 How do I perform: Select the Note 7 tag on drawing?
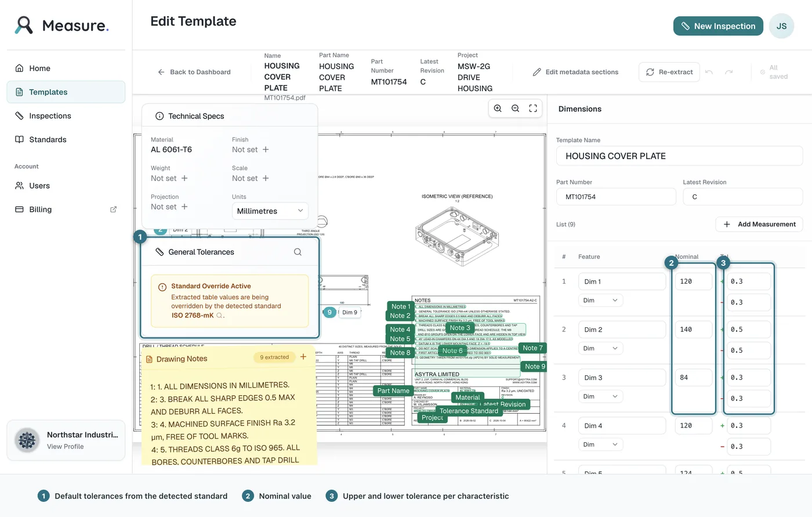coord(532,348)
